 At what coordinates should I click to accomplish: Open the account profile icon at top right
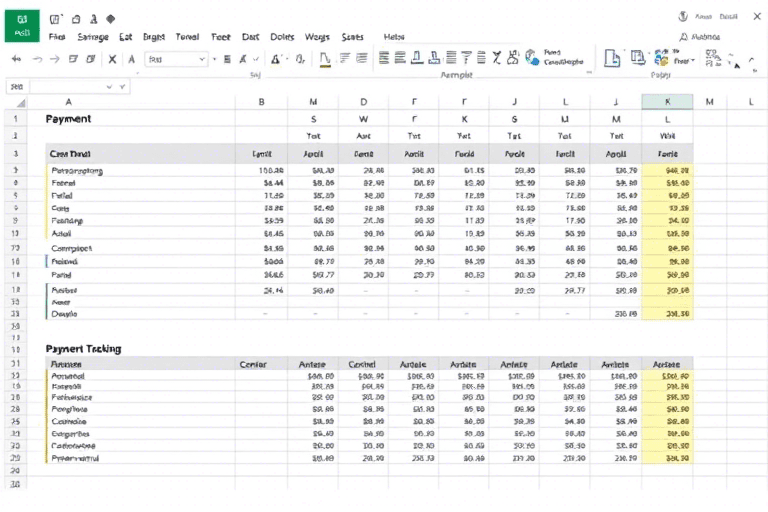click(x=683, y=17)
